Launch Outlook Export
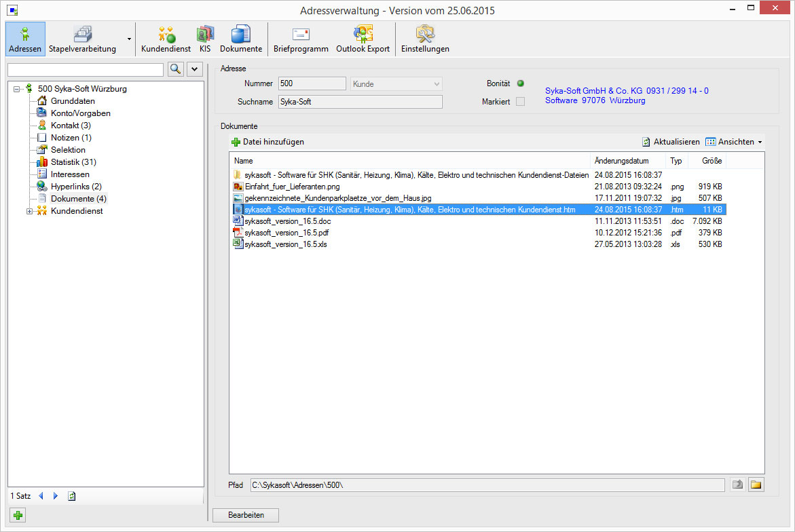Screen dimensions: 795x532 pyautogui.click(x=363, y=39)
